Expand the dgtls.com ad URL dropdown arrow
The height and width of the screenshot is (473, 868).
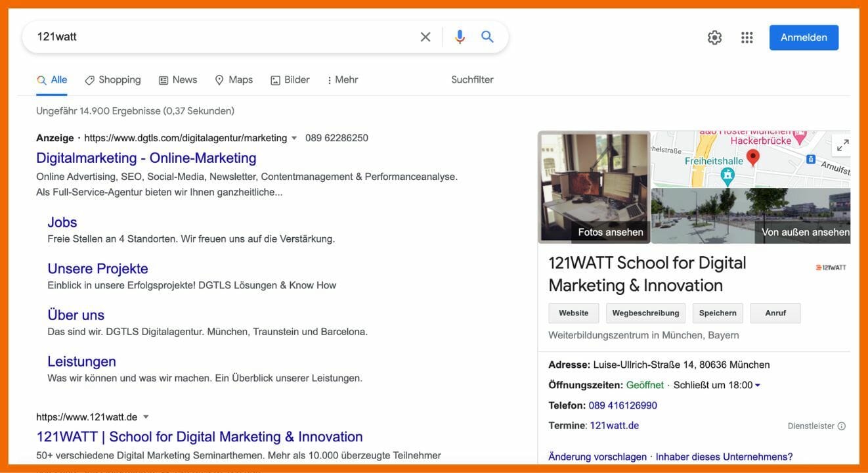pyautogui.click(x=294, y=138)
